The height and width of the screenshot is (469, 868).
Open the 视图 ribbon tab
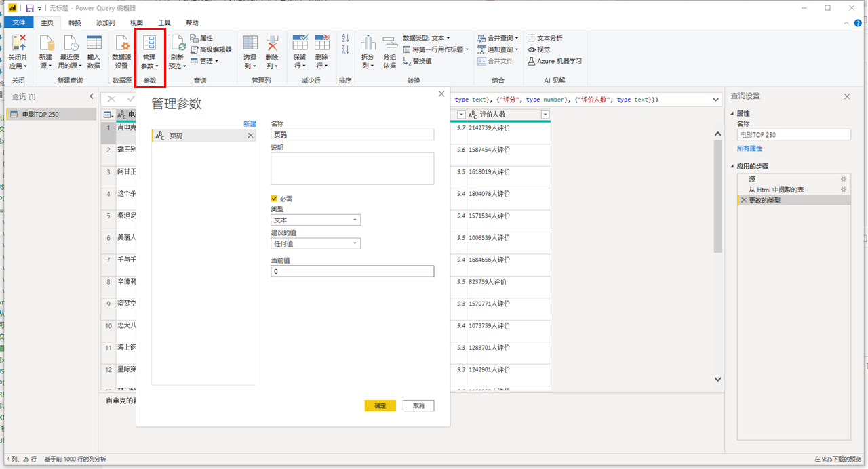pos(136,22)
